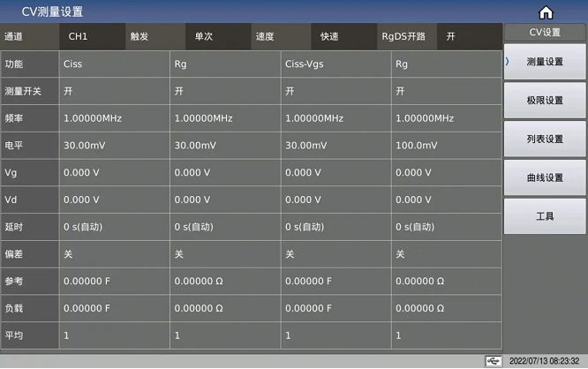Click the USB status icon

pos(494,361)
